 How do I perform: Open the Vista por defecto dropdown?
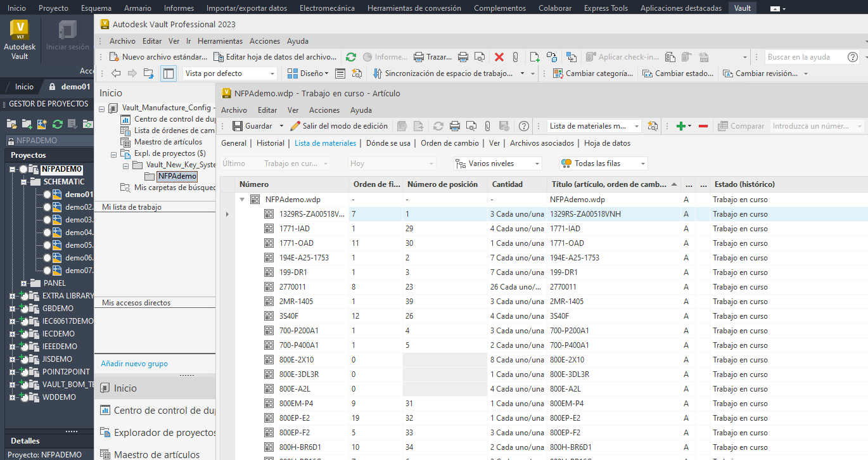pos(230,73)
